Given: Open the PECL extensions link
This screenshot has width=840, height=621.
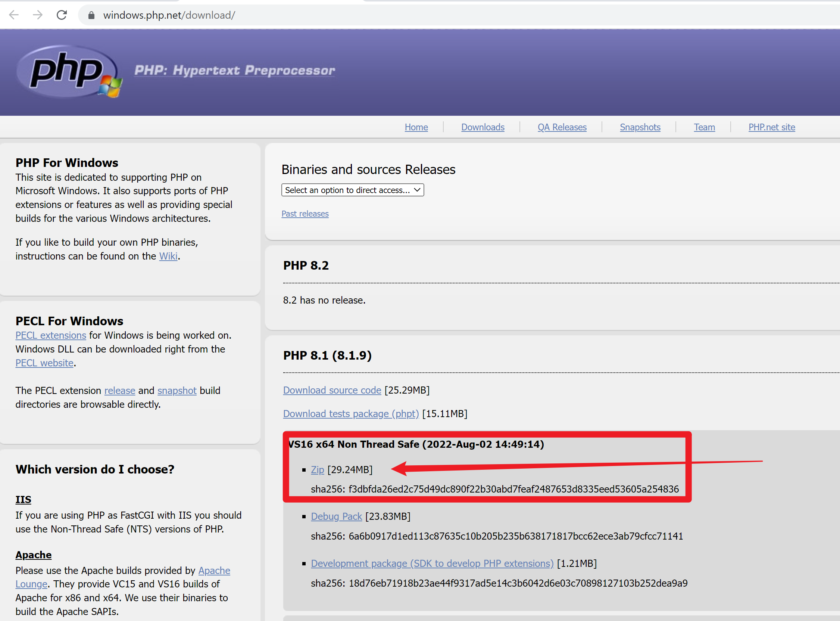Looking at the screenshot, I should pos(51,335).
